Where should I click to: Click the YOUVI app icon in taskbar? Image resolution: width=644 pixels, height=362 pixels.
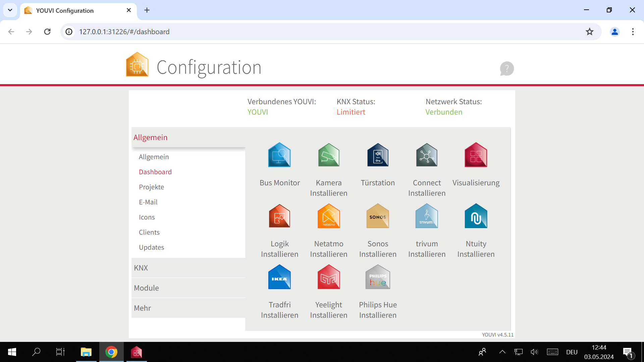(137, 352)
